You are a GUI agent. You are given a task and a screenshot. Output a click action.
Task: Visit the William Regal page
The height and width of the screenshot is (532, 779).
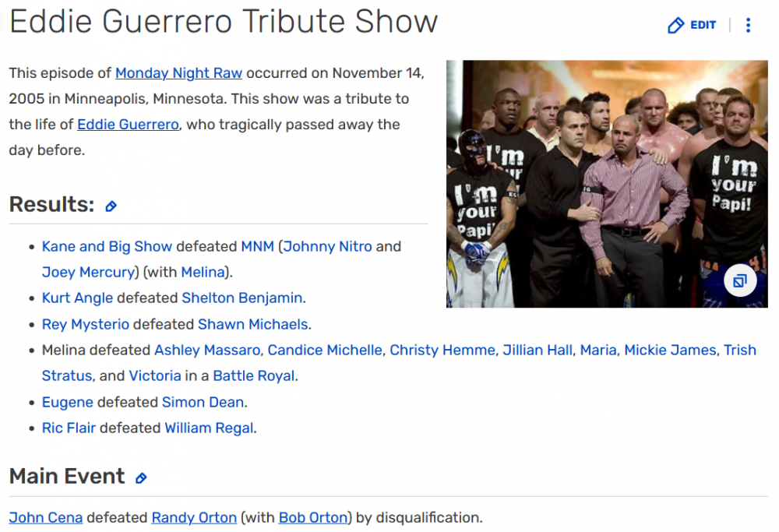point(209,428)
